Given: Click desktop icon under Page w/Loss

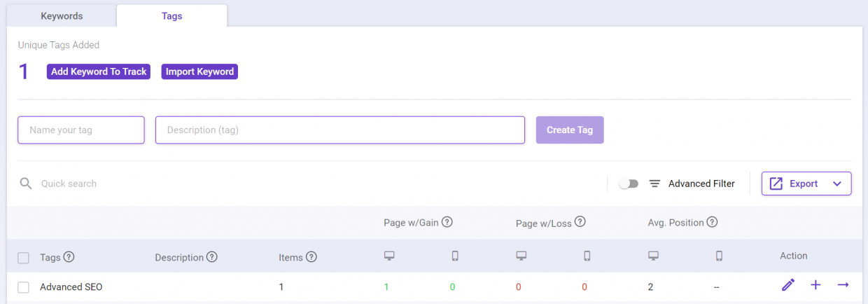Looking at the screenshot, I should (x=521, y=256).
